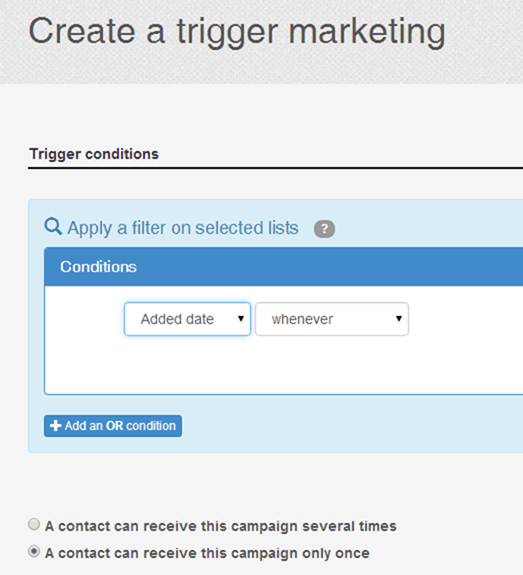Image resolution: width=523 pixels, height=575 pixels.
Task: Click the gray question mark help icon
Action: (x=324, y=229)
